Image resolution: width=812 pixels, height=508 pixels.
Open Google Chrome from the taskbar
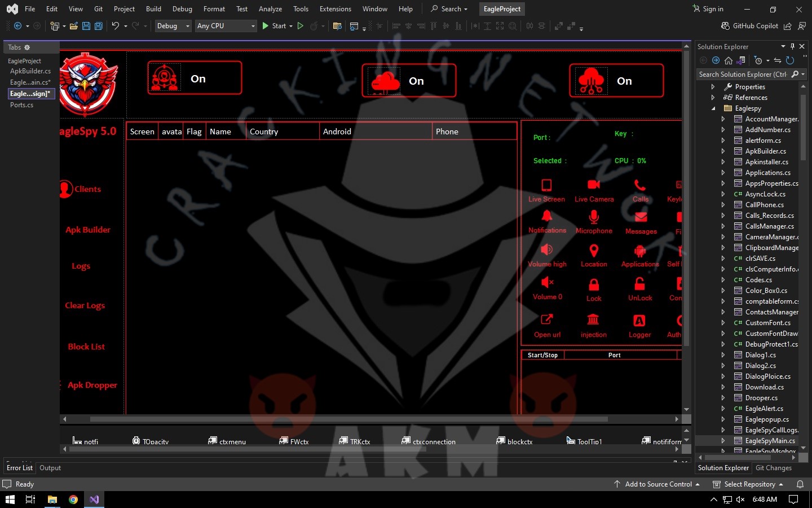pyautogui.click(x=73, y=500)
